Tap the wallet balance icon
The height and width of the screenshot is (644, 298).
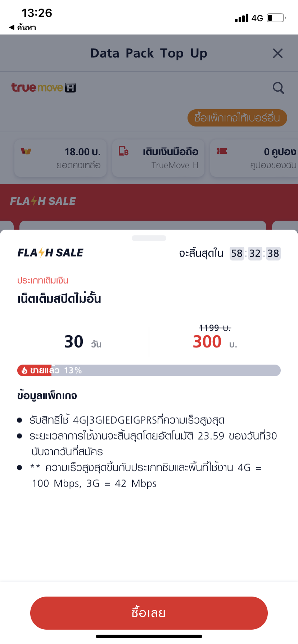[x=26, y=151]
